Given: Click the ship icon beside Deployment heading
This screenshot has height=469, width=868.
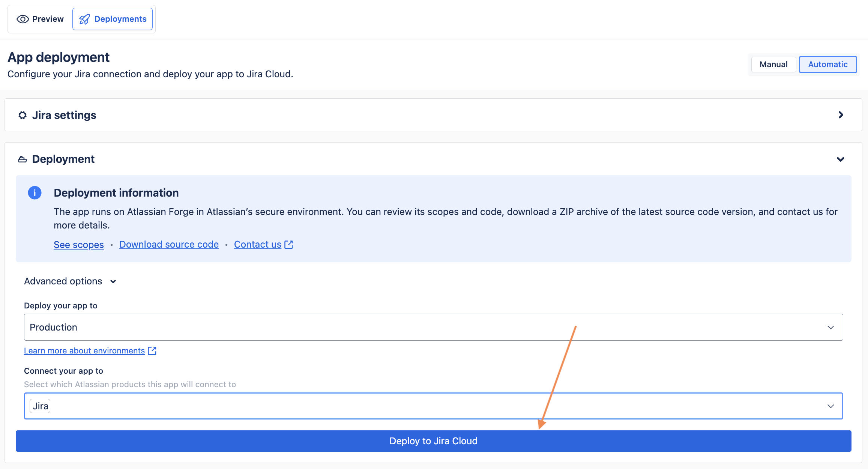Looking at the screenshot, I should (x=23, y=159).
